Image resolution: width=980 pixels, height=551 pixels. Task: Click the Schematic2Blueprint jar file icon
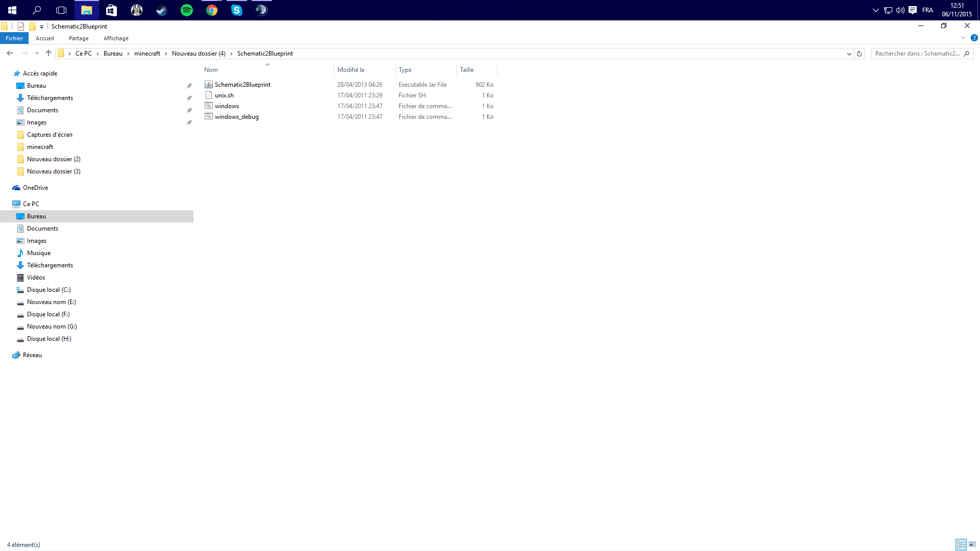coord(209,85)
